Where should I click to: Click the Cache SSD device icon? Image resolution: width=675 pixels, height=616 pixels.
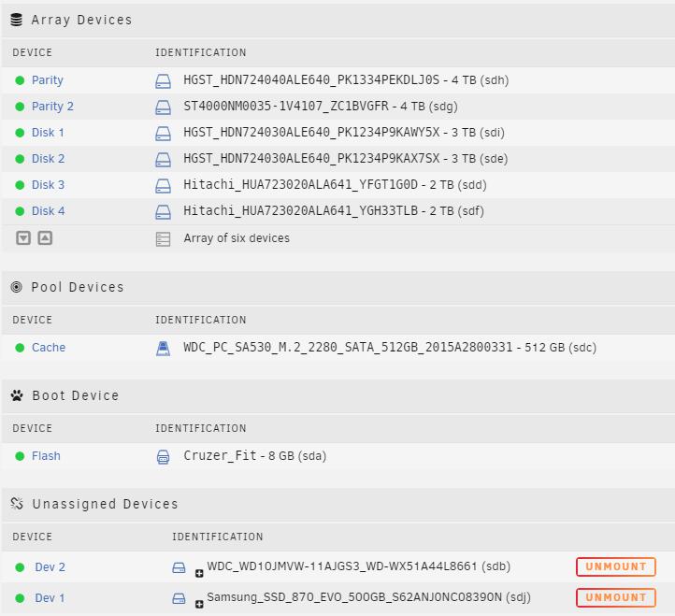pyautogui.click(x=163, y=348)
